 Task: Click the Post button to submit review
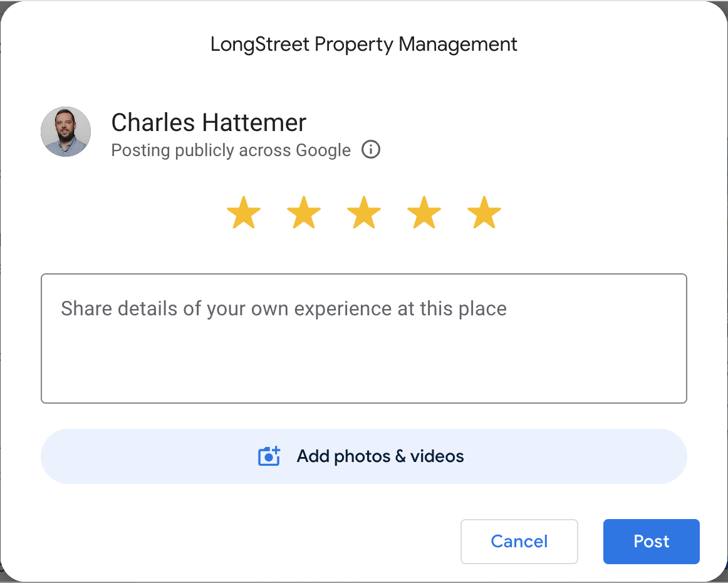651,541
